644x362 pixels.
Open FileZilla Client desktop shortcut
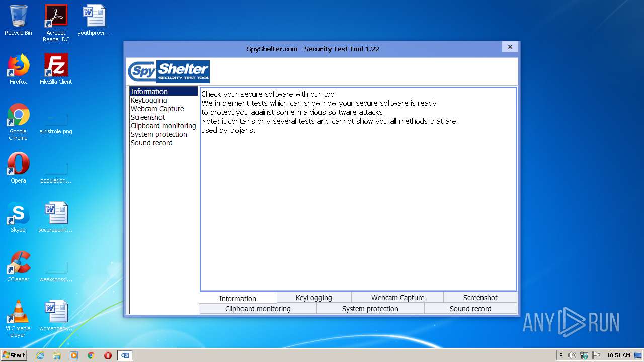pyautogui.click(x=56, y=69)
